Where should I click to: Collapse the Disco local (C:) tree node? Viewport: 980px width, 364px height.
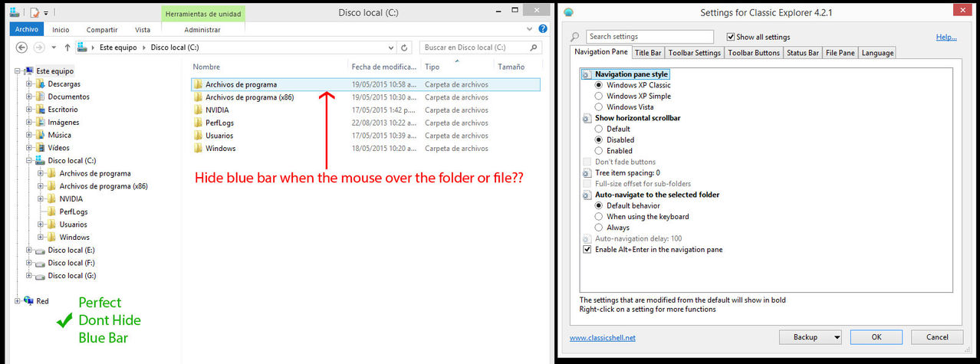[x=29, y=161]
